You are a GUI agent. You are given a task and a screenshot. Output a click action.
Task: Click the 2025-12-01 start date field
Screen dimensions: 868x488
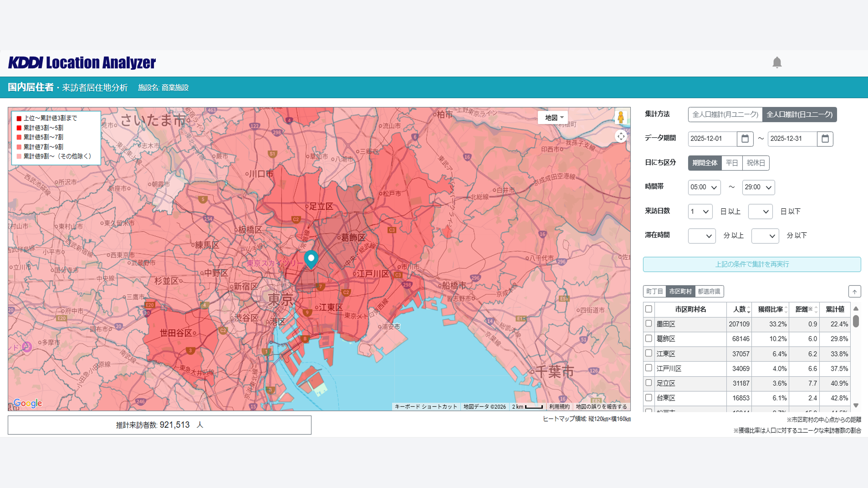point(712,139)
